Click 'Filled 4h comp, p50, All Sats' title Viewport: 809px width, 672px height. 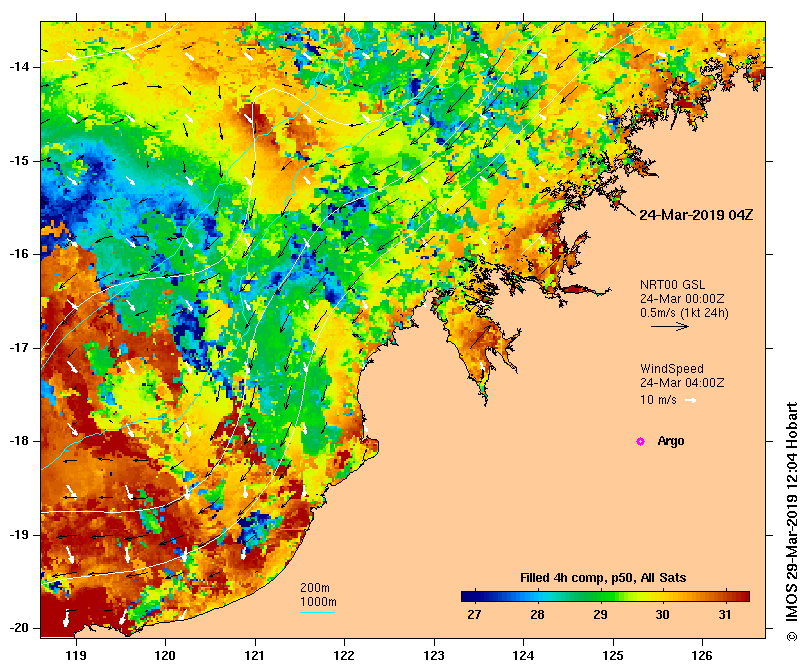(603, 578)
